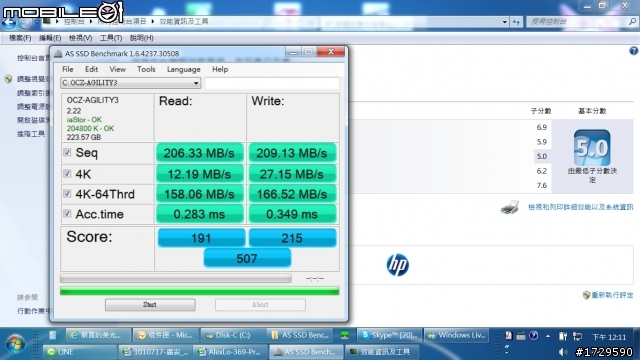640x360 pixels.
Task: Click the read access time 0.283 ms
Action: click(200, 214)
